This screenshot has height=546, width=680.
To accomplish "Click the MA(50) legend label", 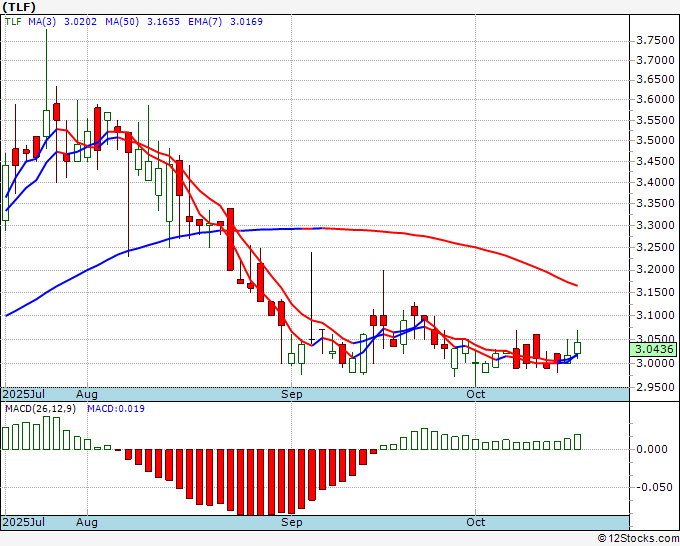I will (122, 22).
